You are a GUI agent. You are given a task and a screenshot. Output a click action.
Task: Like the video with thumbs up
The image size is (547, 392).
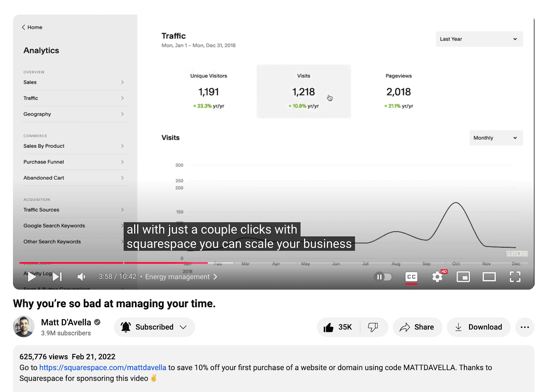(x=338, y=327)
